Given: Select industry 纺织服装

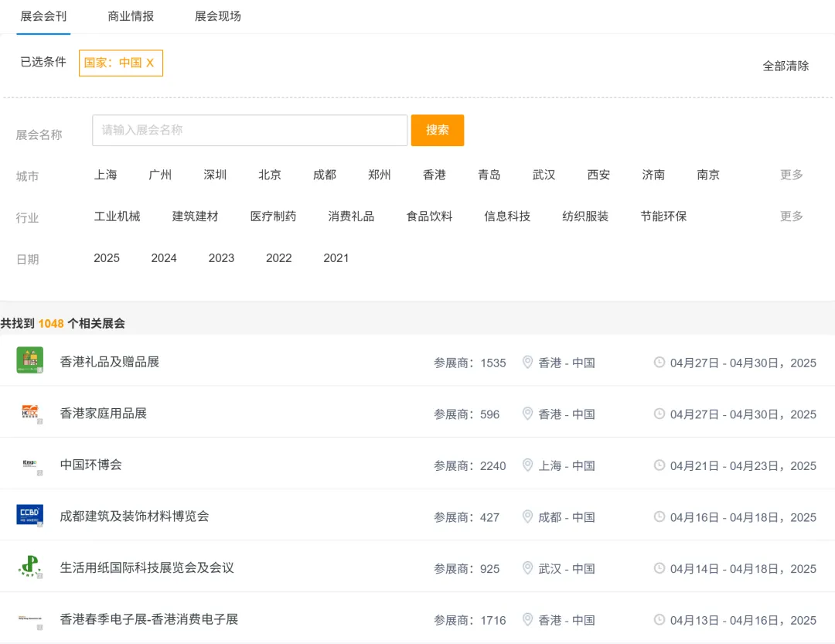Looking at the screenshot, I should (x=585, y=216).
